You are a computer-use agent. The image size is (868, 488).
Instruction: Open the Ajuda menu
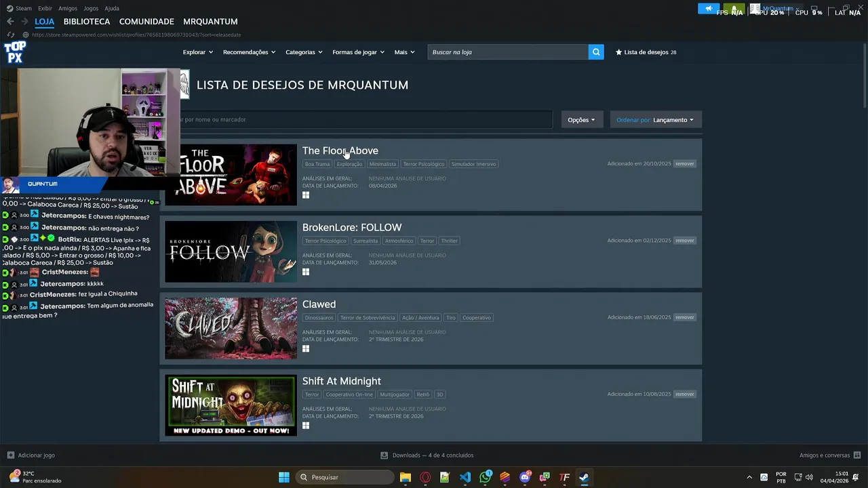pyautogui.click(x=113, y=8)
